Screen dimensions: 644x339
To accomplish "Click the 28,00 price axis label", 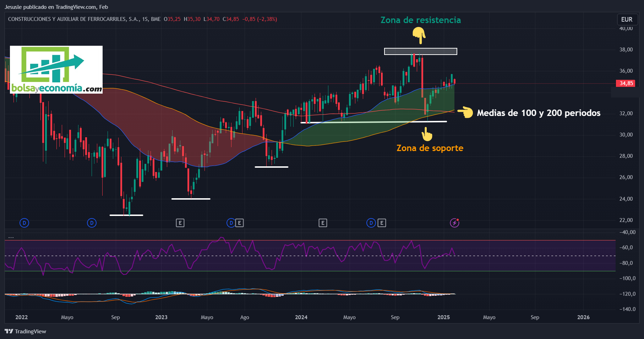I will tap(626, 156).
